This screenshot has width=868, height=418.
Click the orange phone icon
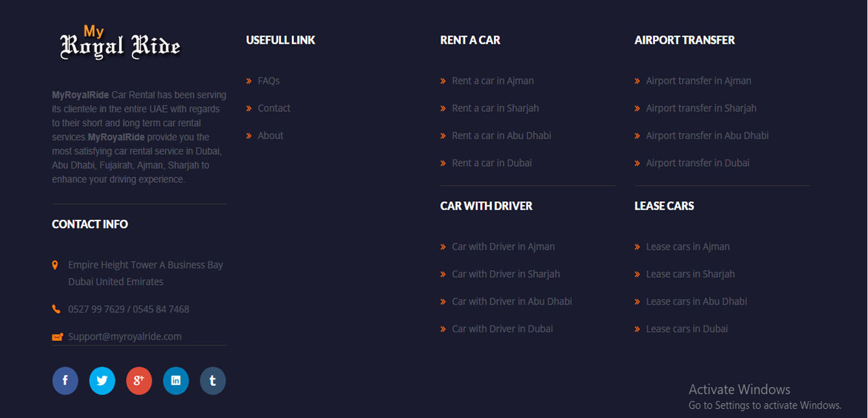click(56, 309)
